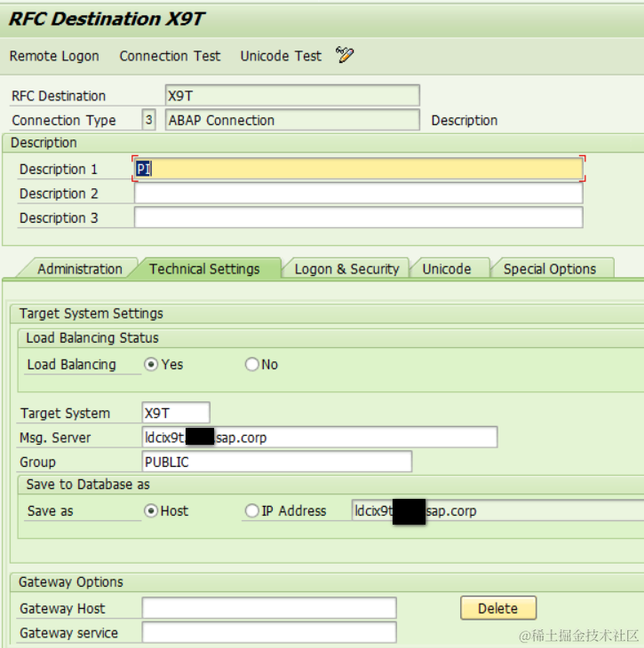Click the RFC Destination X9T title
Viewport: 644px width, 648px height.
107,19
